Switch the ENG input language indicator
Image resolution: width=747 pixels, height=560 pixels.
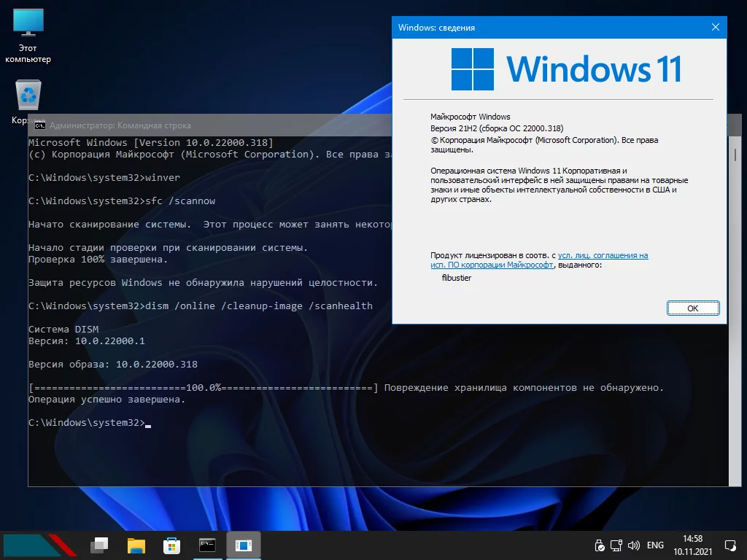click(x=655, y=545)
